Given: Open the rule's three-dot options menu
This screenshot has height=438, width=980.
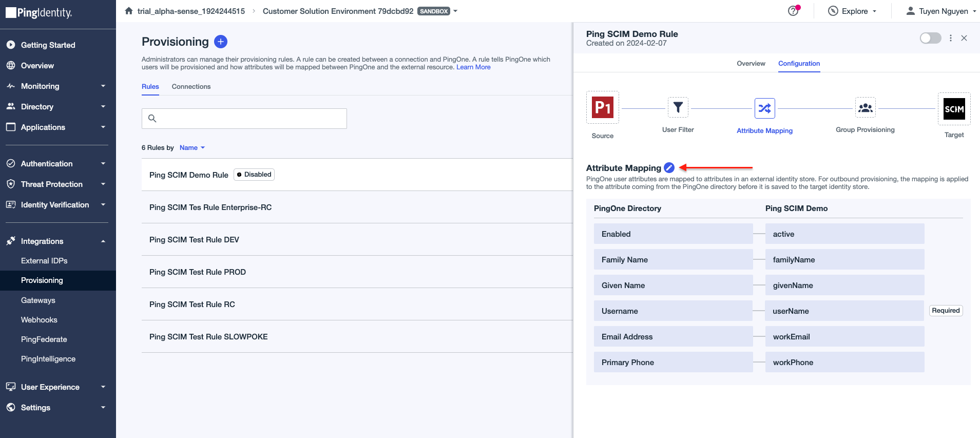Looking at the screenshot, I should (x=951, y=38).
